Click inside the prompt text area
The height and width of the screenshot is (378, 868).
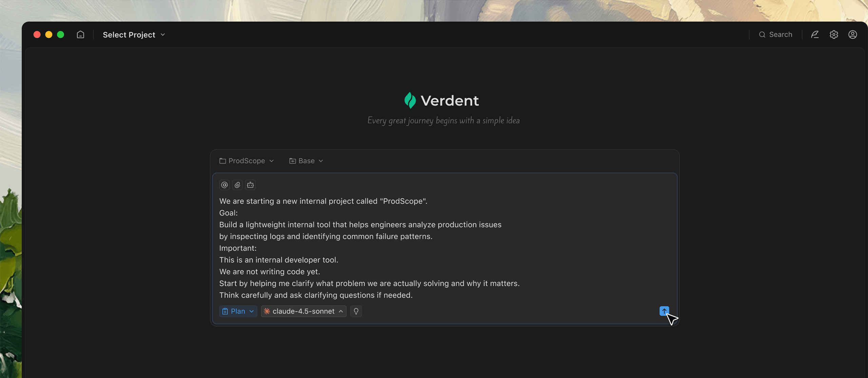(x=441, y=248)
